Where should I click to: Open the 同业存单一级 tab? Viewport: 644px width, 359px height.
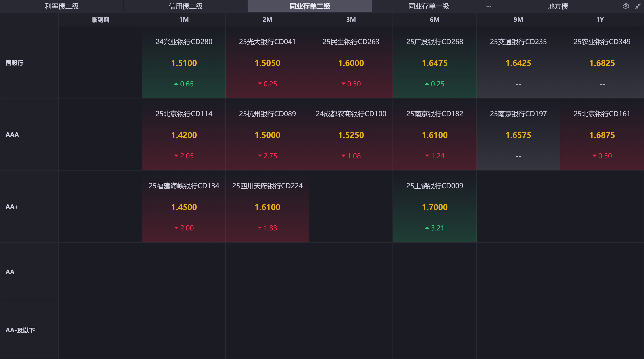(x=428, y=6)
